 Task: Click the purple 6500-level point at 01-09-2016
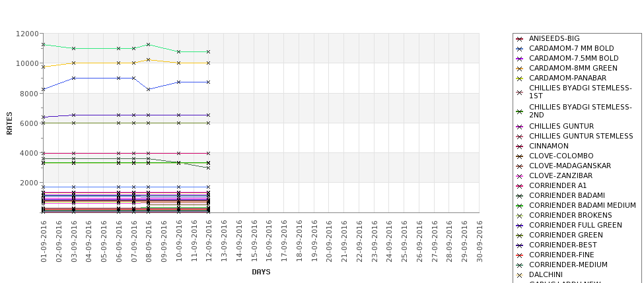tap(43, 117)
